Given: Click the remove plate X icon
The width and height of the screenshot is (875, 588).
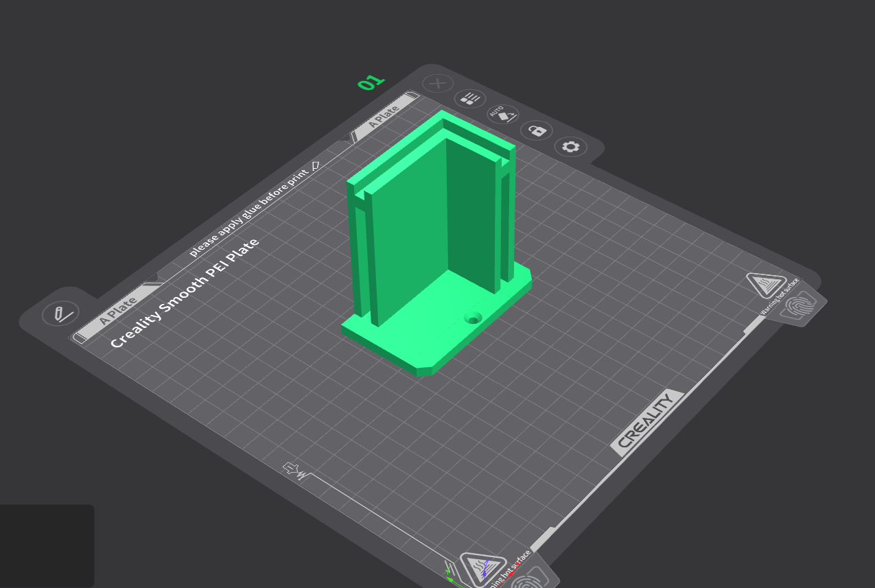Looking at the screenshot, I should click(437, 84).
